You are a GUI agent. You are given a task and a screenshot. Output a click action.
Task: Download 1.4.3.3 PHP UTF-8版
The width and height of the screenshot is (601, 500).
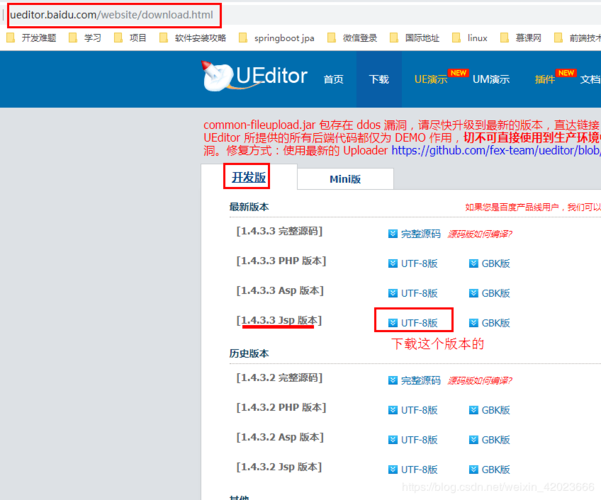[x=419, y=264]
